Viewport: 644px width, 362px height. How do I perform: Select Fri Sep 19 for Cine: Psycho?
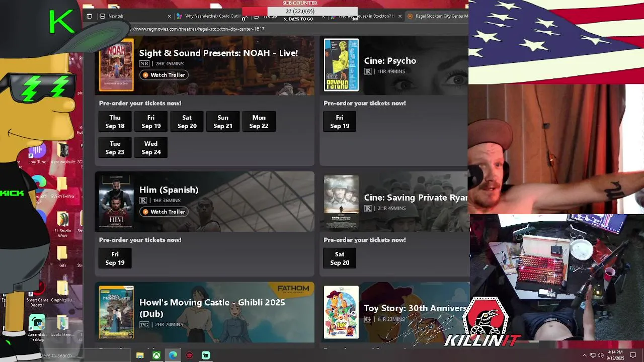(x=340, y=122)
